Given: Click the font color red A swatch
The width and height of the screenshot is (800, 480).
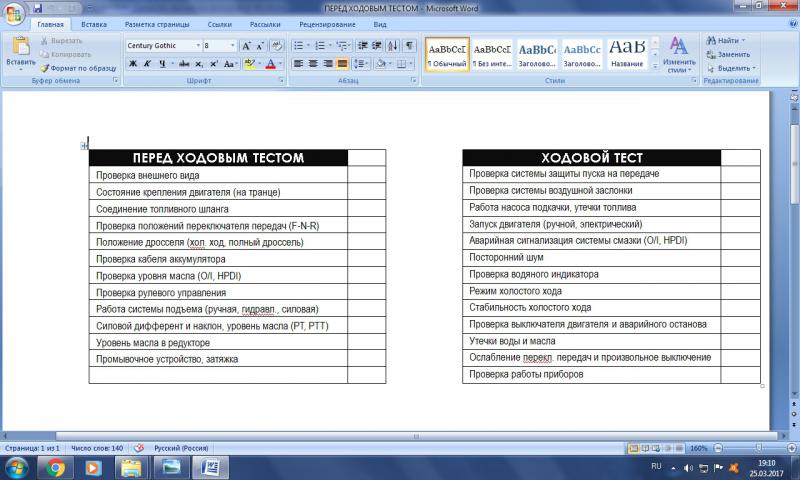Looking at the screenshot, I should pyautogui.click(x=269, y=64).
